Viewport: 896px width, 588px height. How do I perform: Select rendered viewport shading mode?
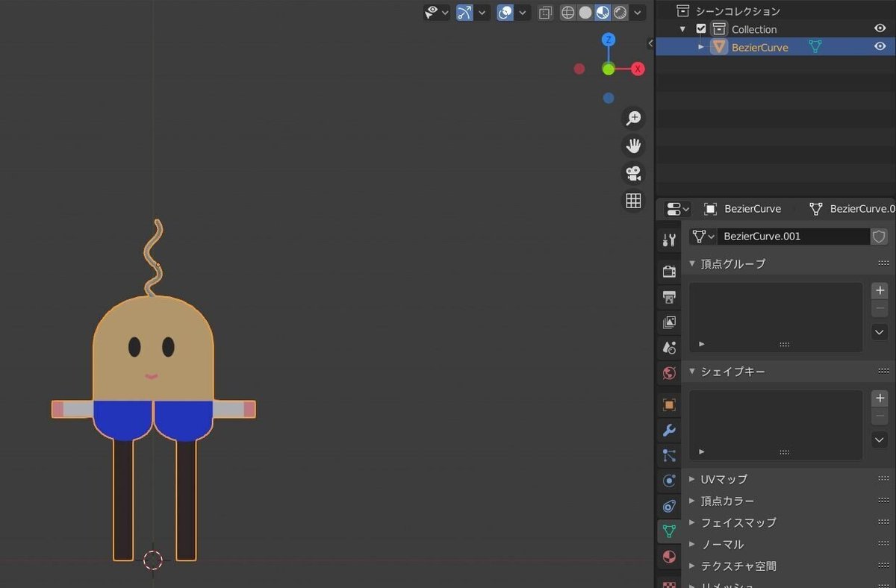(620, 13)
